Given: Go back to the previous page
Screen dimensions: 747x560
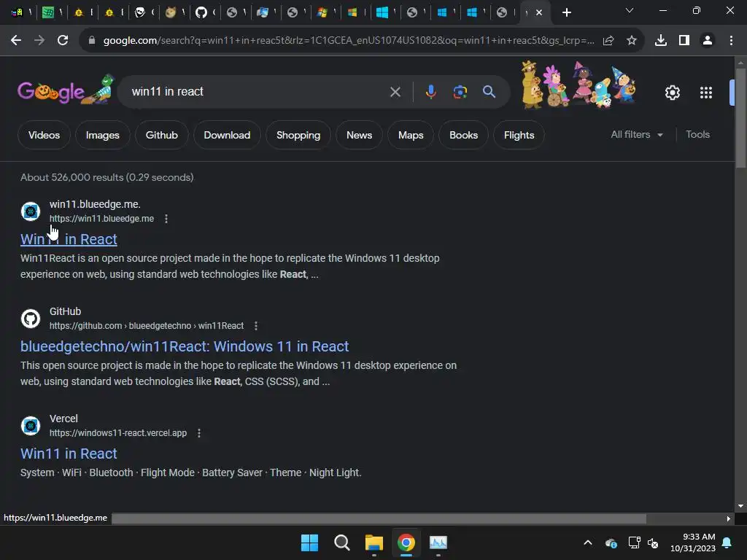Looking at the screenshot, I should point(16,41).
